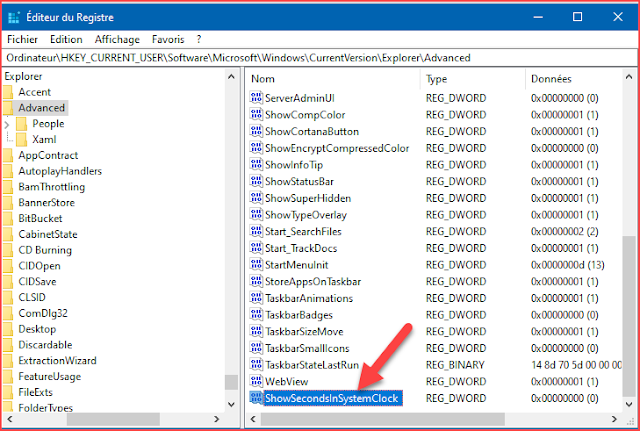Image resolution: width=640 pixels, height=431 pixels.
Task: Open the Favoris menu
Action: (x=168, y=40)
